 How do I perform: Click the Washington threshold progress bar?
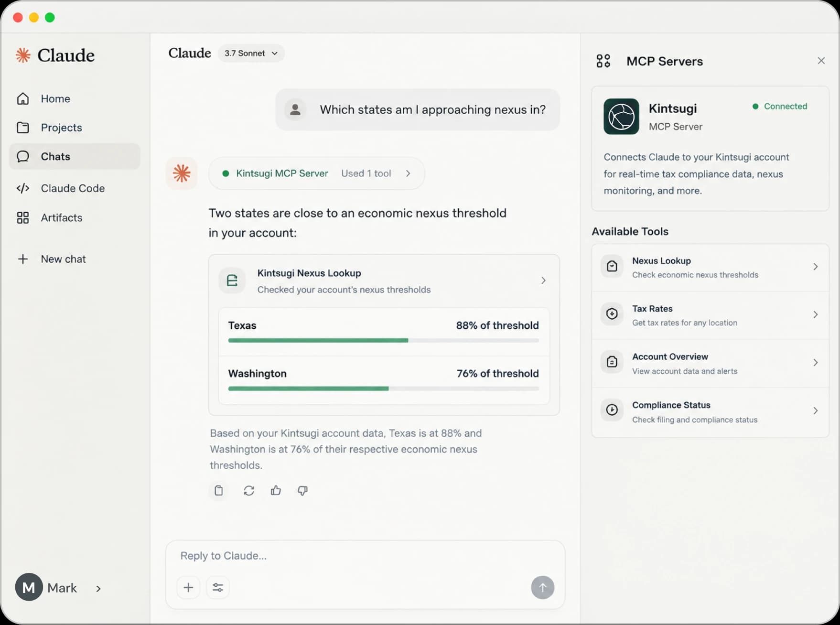[x=384, y=388]
